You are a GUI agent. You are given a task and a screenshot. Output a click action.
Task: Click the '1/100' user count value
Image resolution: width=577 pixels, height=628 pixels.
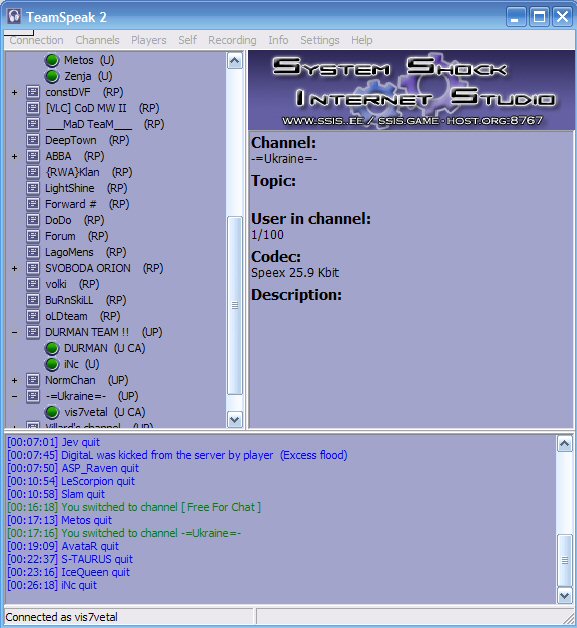(267, 235)
